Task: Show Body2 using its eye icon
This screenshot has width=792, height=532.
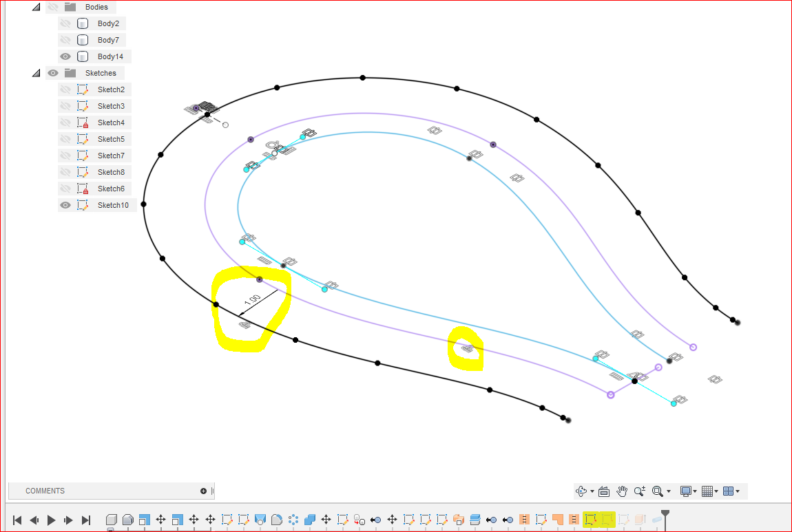Action: coord(65,23)
